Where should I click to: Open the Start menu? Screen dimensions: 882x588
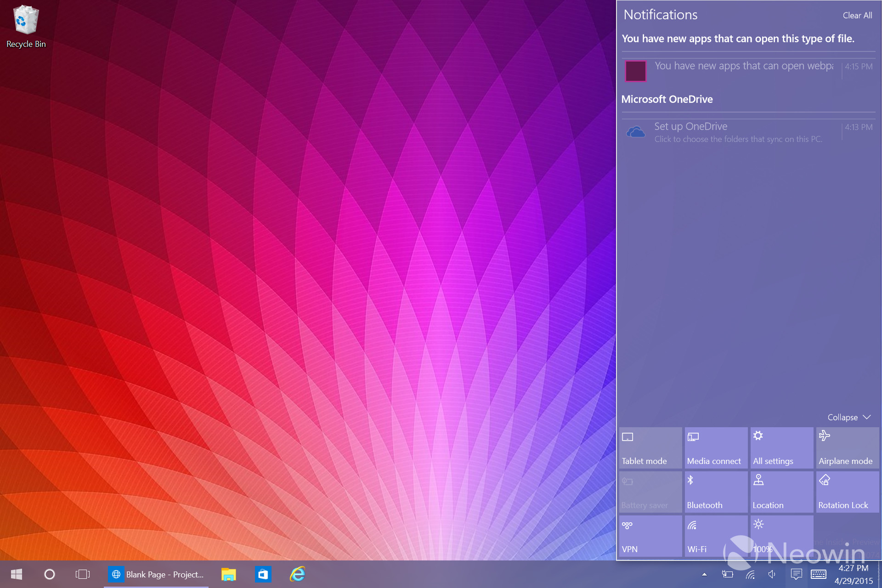click(17, 574)
